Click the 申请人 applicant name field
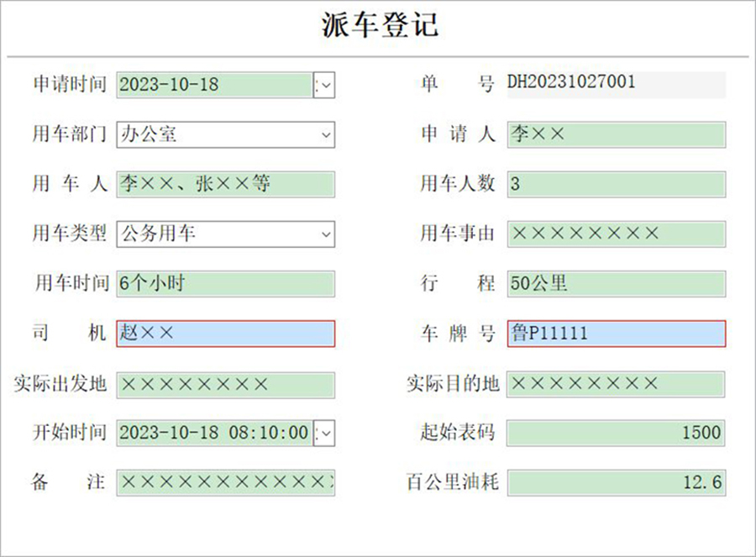The image size is (756, 557). click(x=617, y=134)
